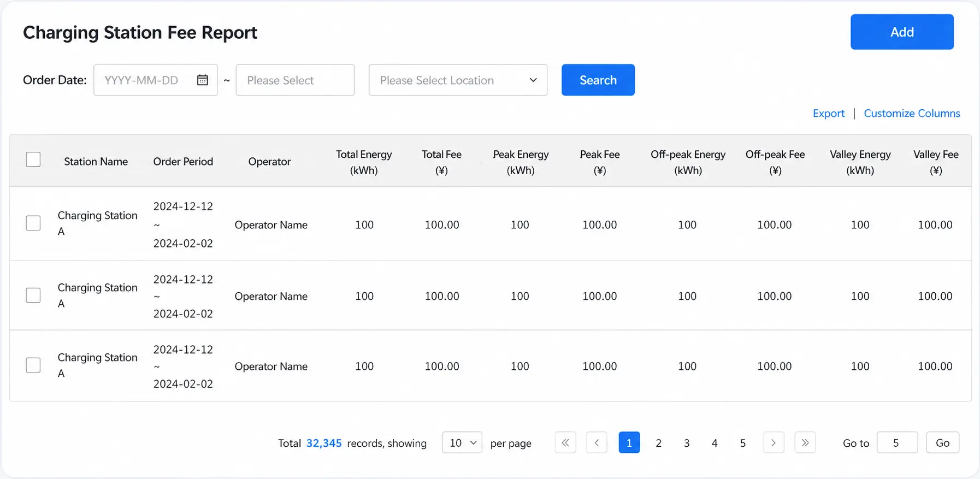
Task: Open the calendar icon in Order Date field
Action: (202, 80)
